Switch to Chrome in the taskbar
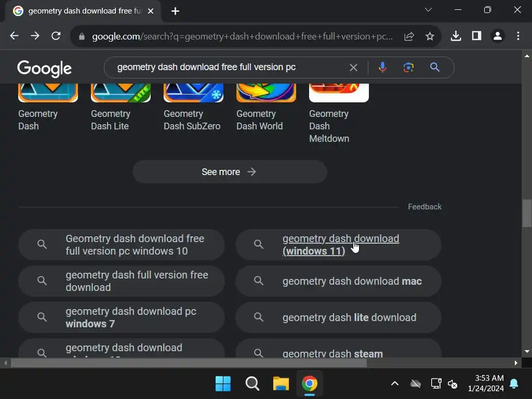This screenshot has width=532, height=399. coord(310,384)
